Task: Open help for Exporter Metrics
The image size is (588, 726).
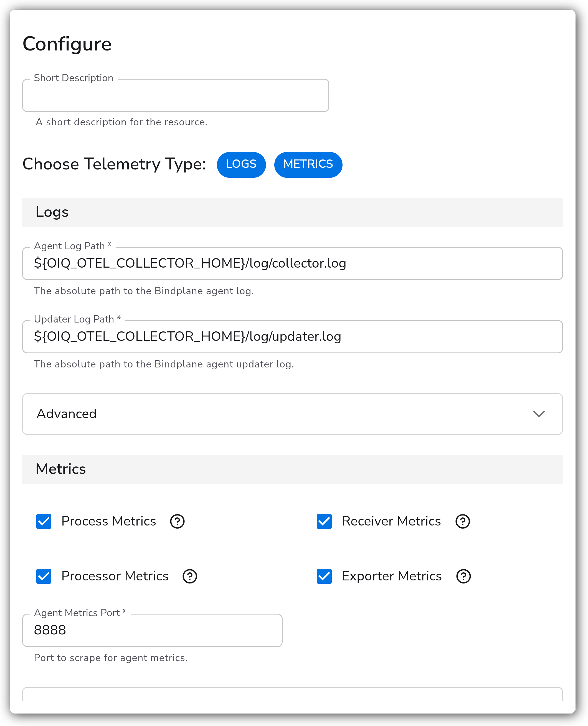Action: point(463,576)
